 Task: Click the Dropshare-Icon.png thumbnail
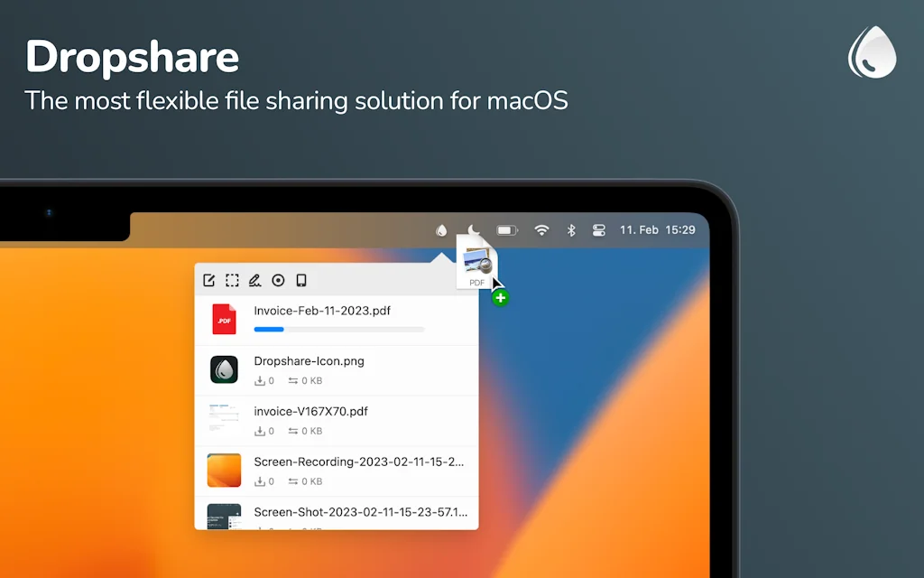point(224,369)
